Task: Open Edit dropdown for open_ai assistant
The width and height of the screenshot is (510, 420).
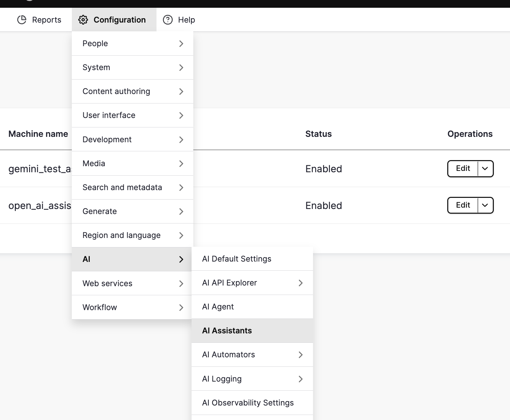Action: [485, 205]
